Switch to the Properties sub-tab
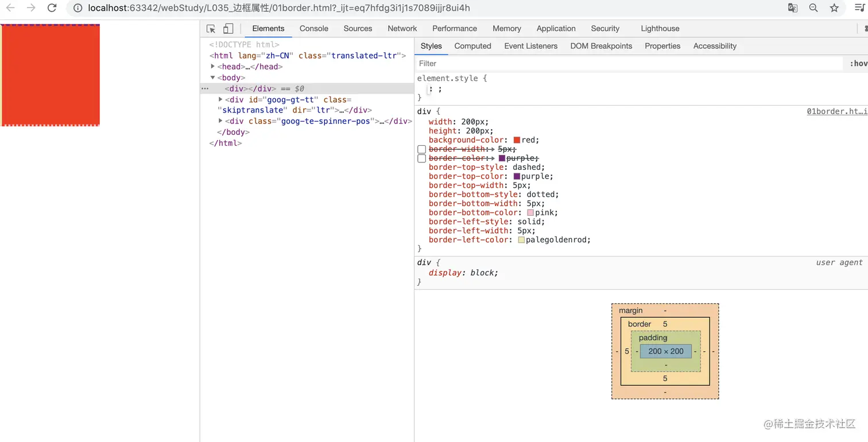The height and width of the screenshot is (442, 868). [662, 46]
